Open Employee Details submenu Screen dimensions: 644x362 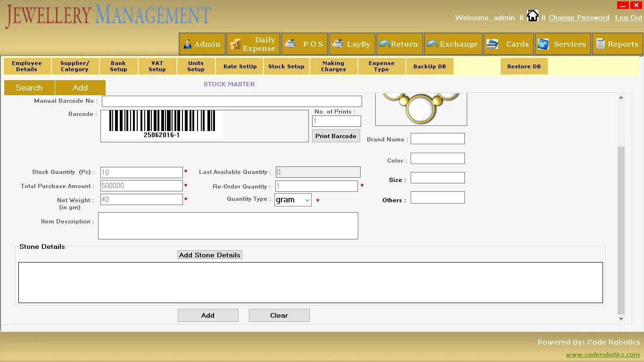point(27,66)
